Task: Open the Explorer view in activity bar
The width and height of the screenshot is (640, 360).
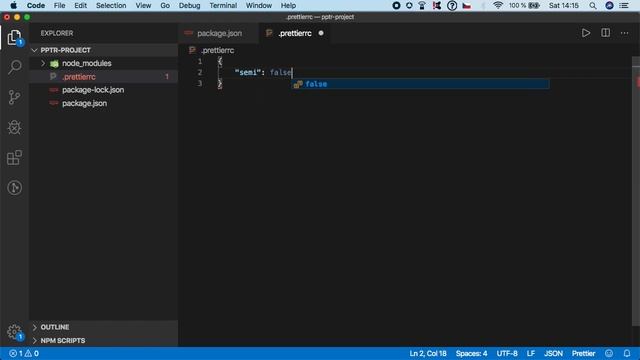Action: coord(14,38)
